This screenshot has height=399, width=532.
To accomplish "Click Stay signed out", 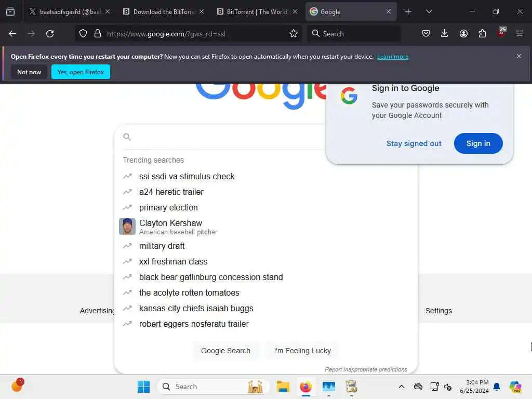I will coord(414,143).
